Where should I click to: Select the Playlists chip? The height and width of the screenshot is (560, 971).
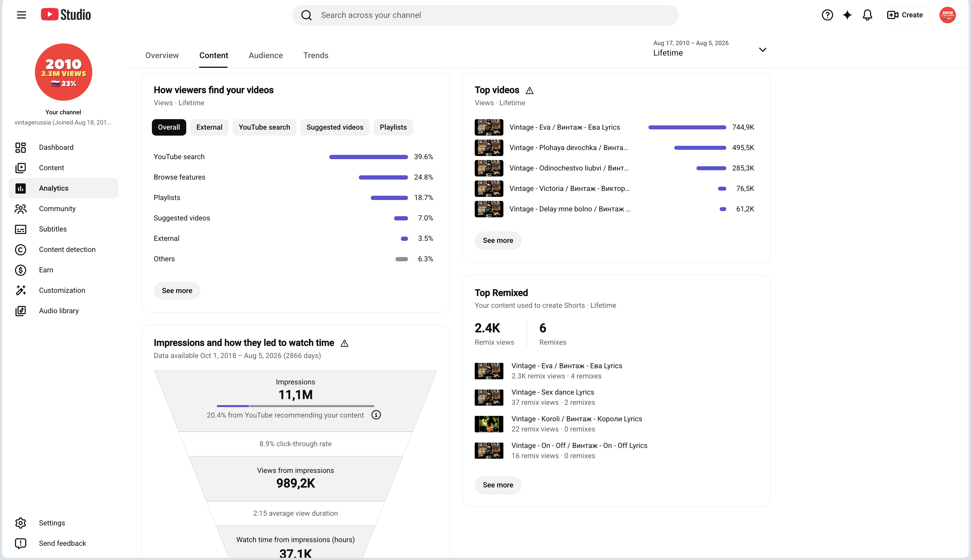pyautogui.click(x=393, y=127)
